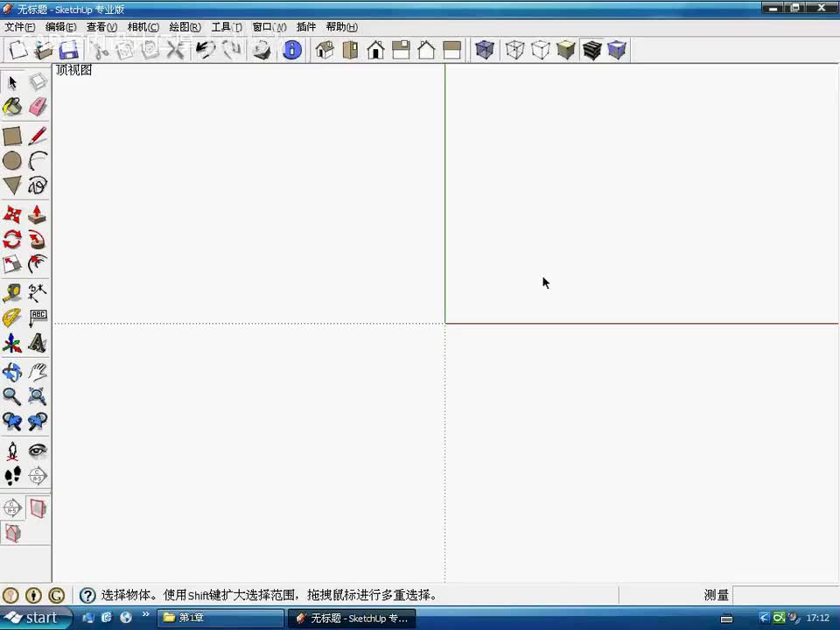Toggle Display Section Planes button
The height and width of the screenshot is (630, 840).
(38, 507)
